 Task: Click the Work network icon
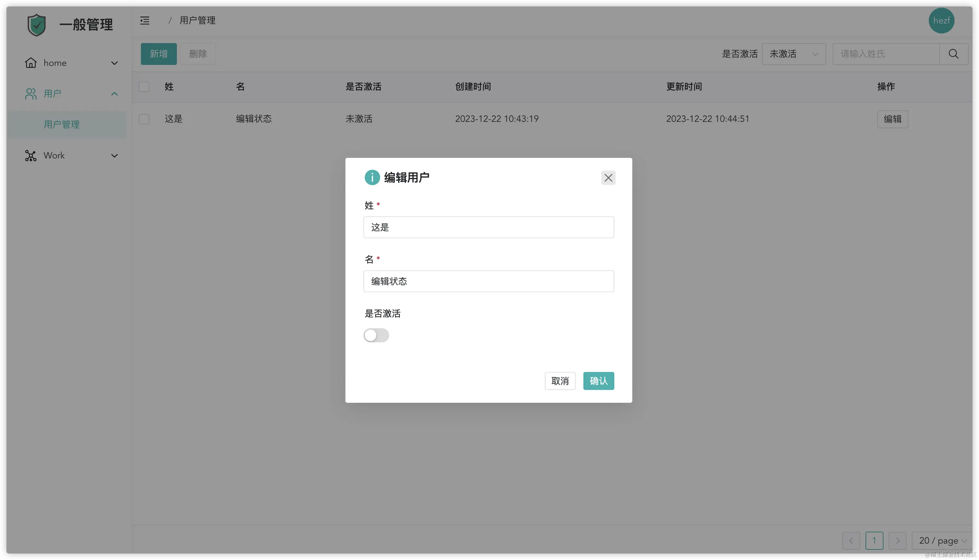31,155
